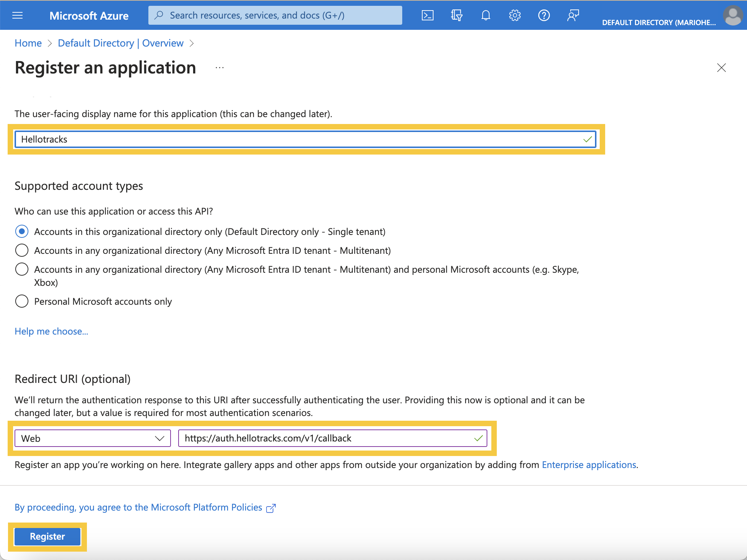The width and height of the screenshot is (747, 560).
Task: Click the Supported account types heading
Action: (x=79, y=186)
